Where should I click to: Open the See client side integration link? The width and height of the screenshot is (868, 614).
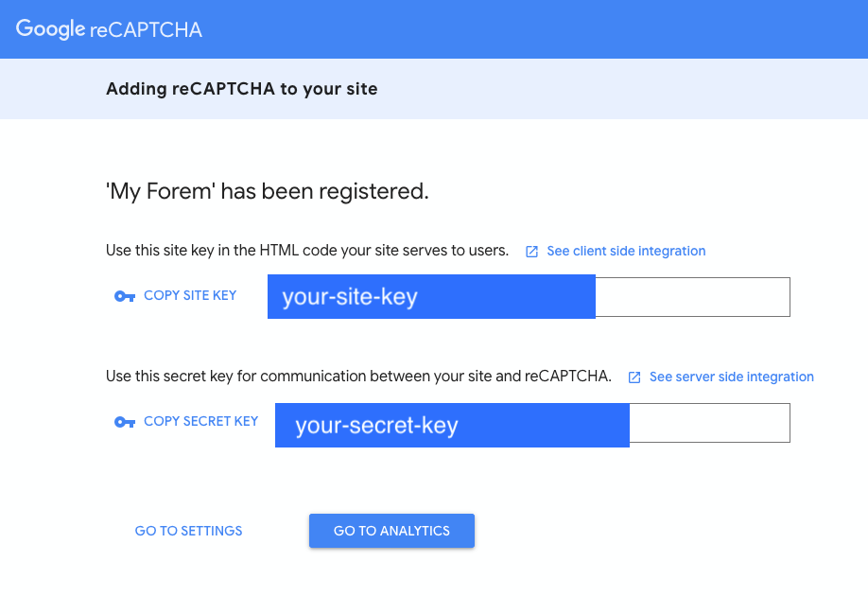pos(626,251)
